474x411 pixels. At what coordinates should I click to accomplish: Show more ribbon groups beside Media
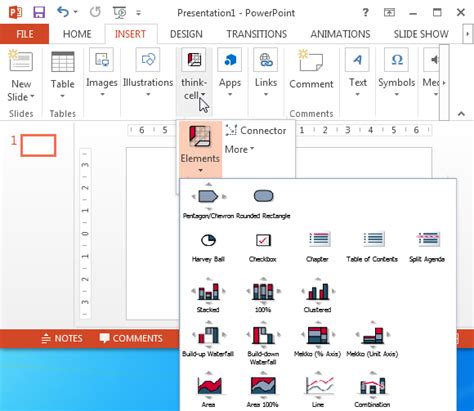click(444, 82)
